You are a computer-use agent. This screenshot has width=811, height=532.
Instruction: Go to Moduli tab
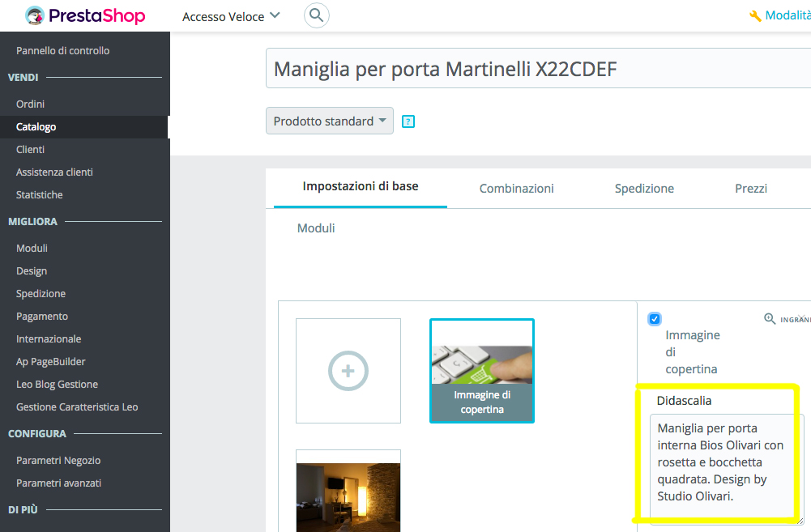(x=316, y=228)
